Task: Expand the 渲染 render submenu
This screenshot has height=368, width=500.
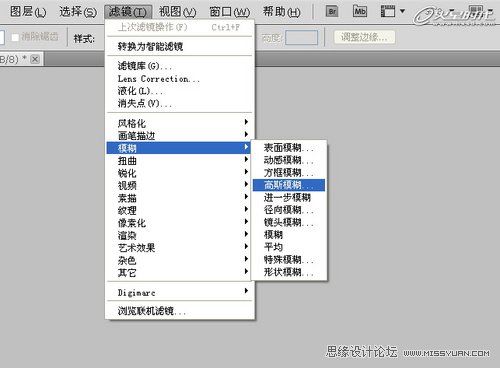Action: [x=178, y=235]
